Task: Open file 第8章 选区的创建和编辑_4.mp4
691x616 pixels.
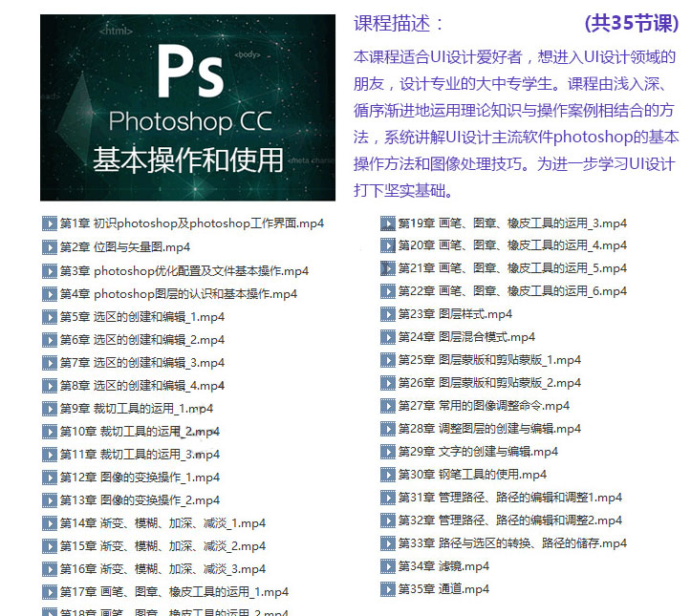Action: coord(142,386)
